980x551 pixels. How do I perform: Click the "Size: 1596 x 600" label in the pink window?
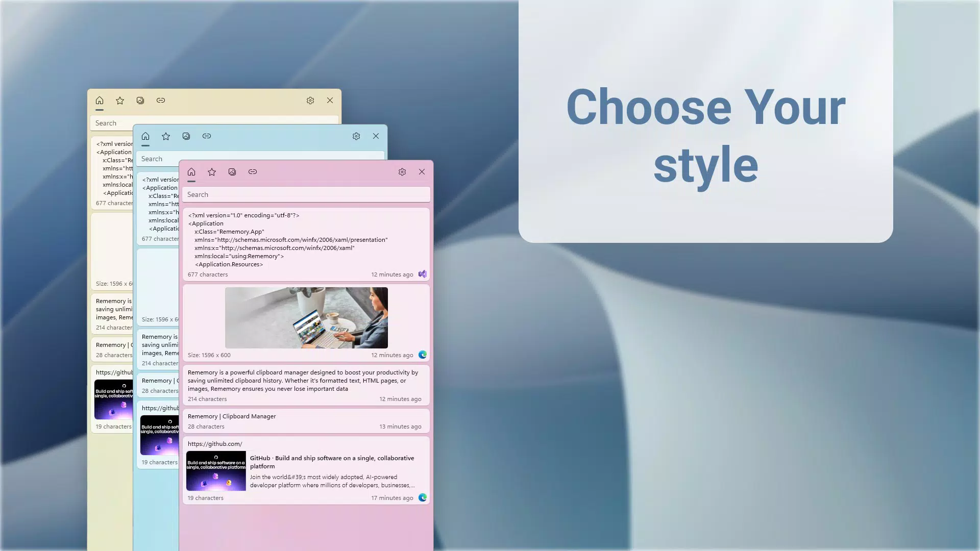tap(209, 355)
